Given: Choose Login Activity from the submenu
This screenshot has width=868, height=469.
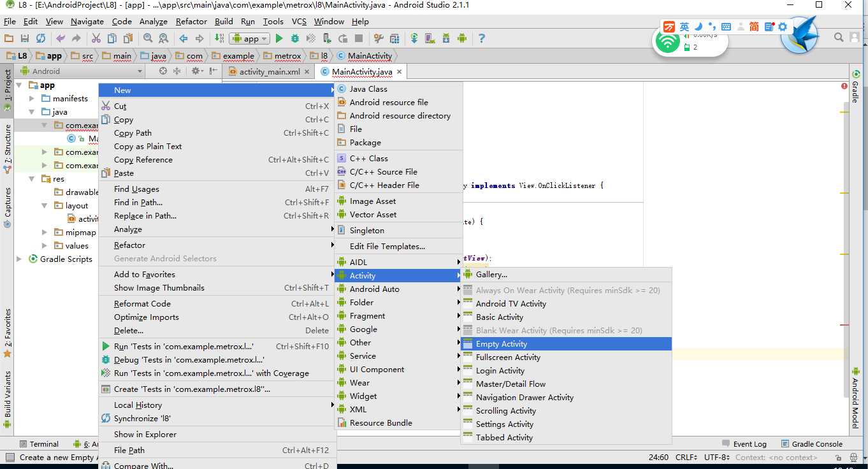Looking at the screenshot, I should click(x=566, y=371).
